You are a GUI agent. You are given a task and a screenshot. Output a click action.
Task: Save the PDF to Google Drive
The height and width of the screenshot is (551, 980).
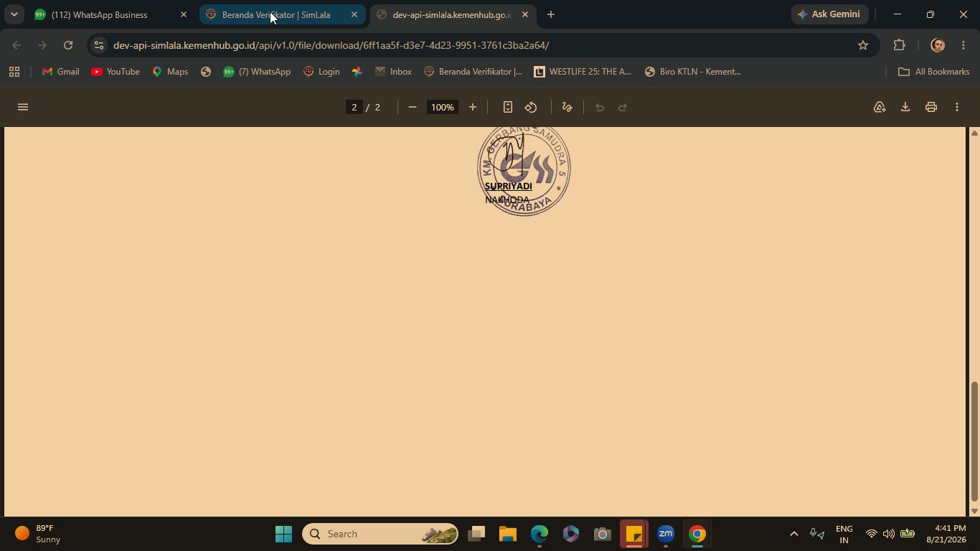(x=880, y=107)
